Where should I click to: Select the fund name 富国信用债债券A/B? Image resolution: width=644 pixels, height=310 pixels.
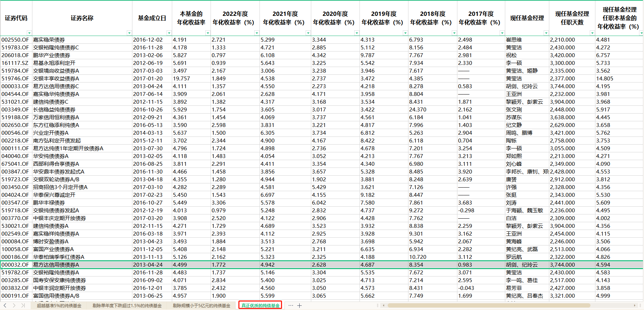pyautogui.click(x=82, y=296)
